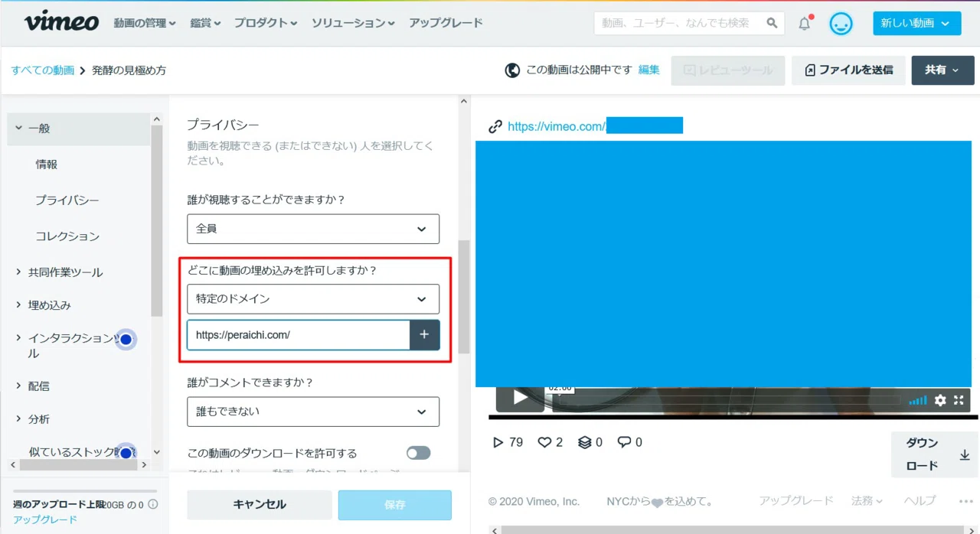
Task: Click the link chain icon beside video URL
Action: (x=496, y=126)
